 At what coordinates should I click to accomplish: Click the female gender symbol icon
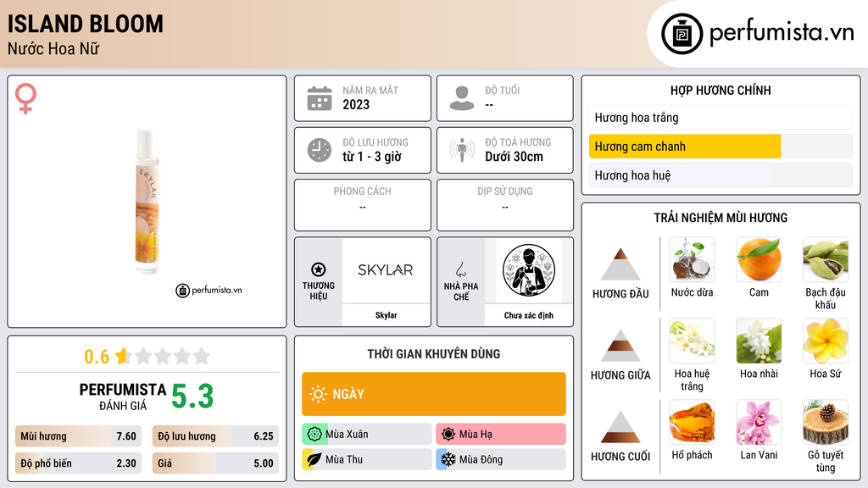click(25, 98)
